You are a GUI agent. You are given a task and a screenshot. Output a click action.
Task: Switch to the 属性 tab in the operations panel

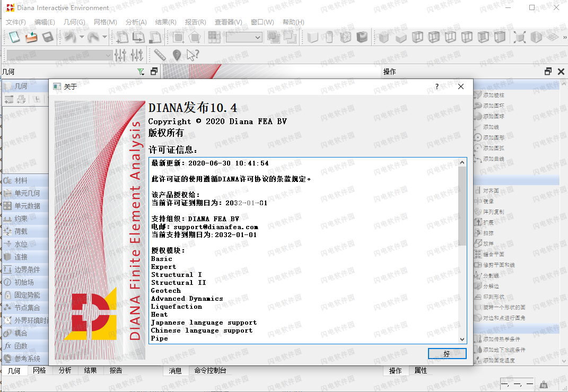click(421, 370)
